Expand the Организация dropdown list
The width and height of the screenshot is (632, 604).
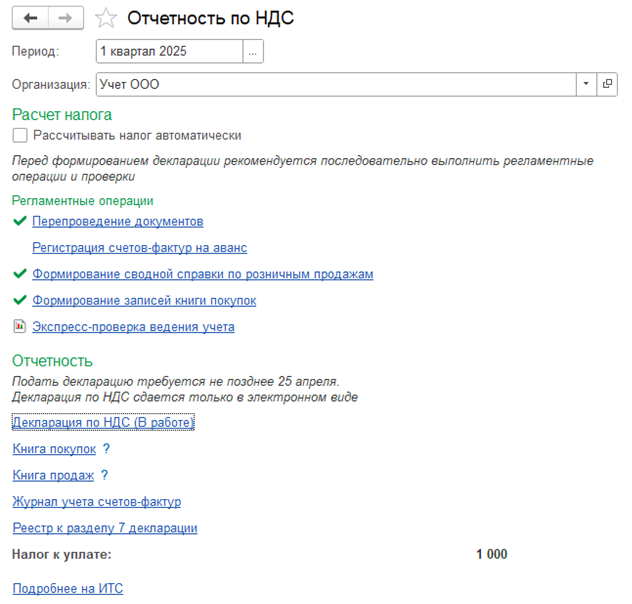coord(586,85)
